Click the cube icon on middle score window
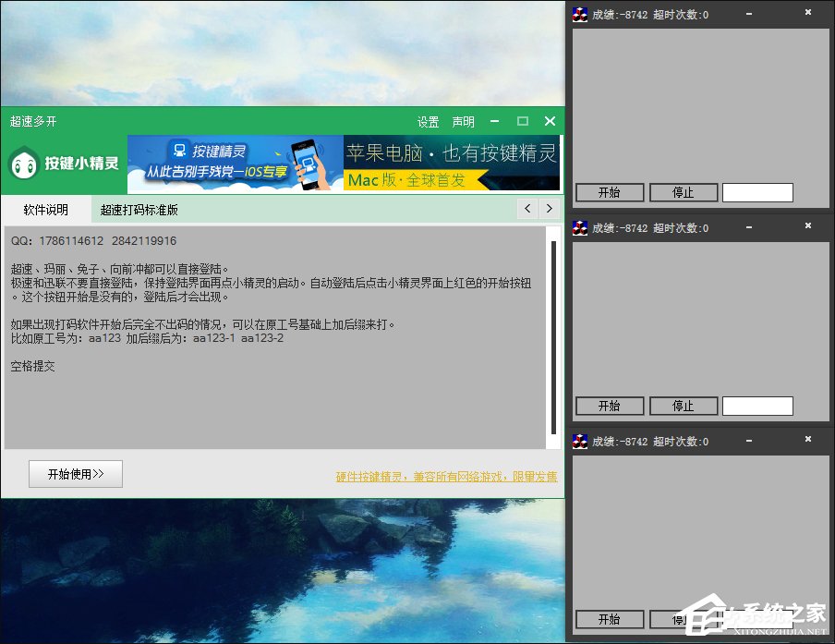Image resolution: width=835 pixels, height=644 pixels. [x=580, y=227]
